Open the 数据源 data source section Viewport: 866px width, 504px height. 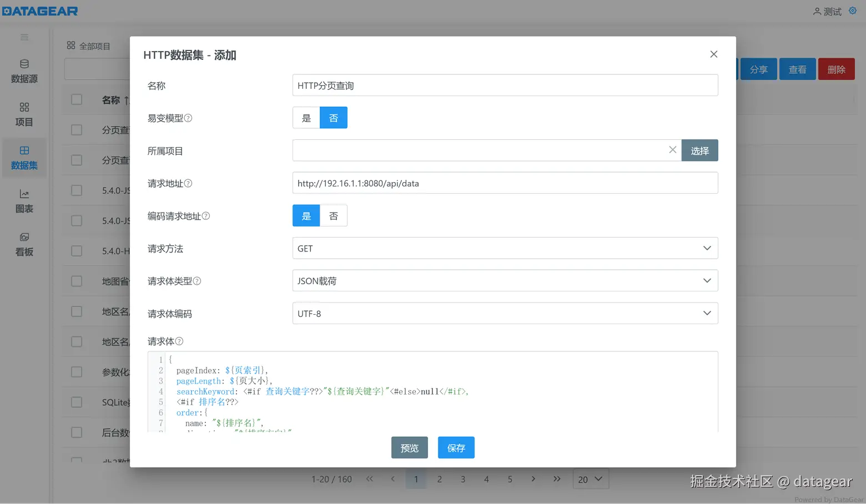click(24, 72)
